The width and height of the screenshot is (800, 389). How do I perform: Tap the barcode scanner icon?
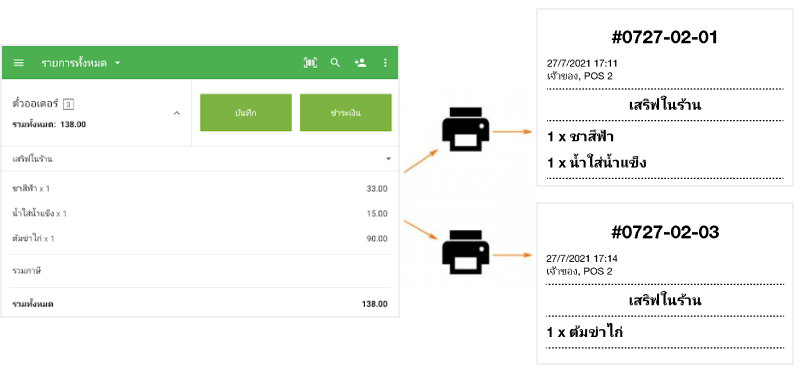click(310, 63)
